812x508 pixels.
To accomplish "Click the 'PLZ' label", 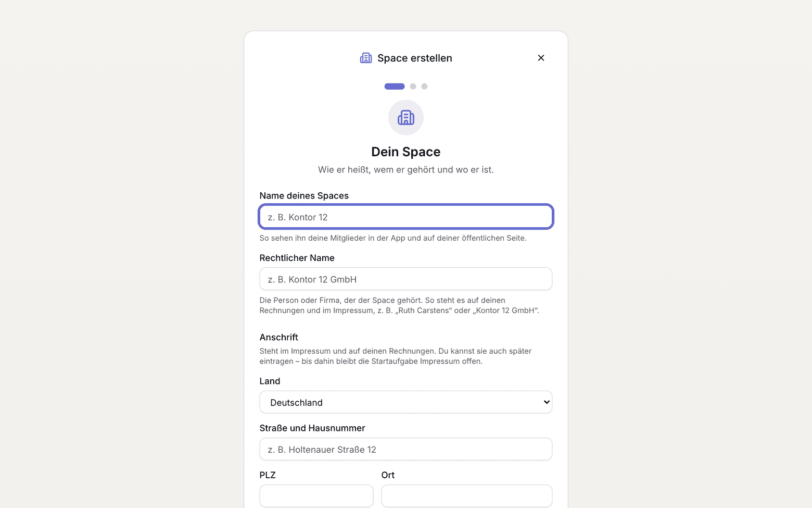I will point(268,475).
